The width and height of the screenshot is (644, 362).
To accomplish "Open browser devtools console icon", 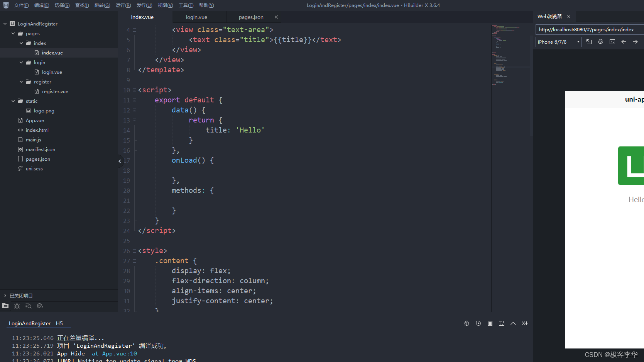I will coord(612,42).
